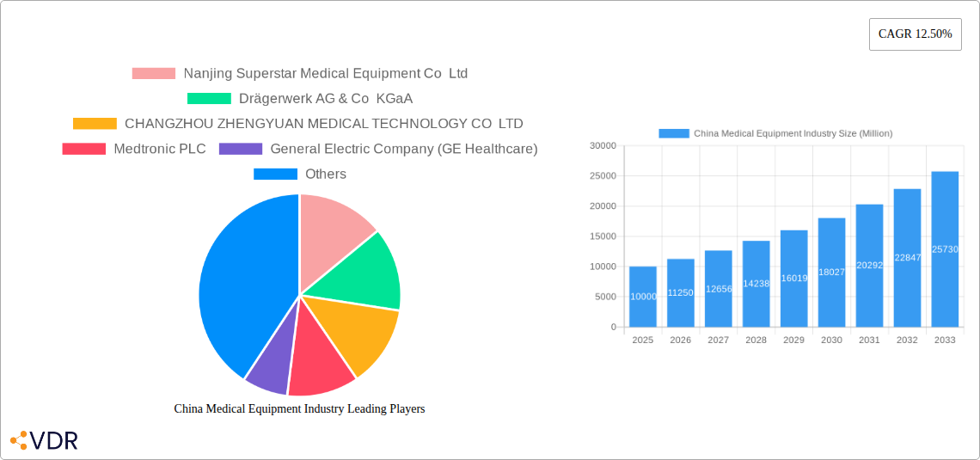Click the VDR logo
The height and width of the screenshot is (460, 980).
[x=45, y=440]
